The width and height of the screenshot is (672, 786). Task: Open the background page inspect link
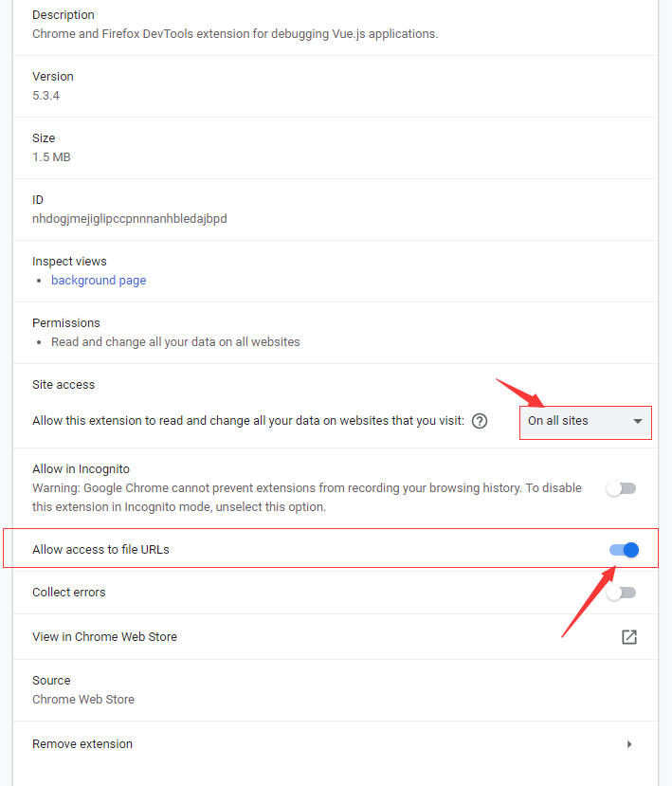point(99,281)
